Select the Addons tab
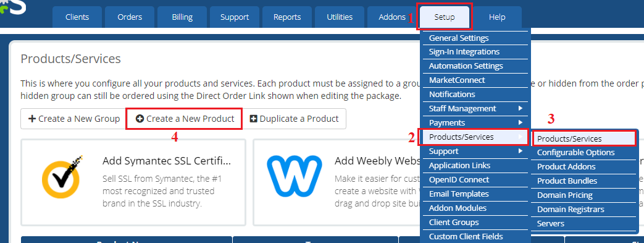 [392, 17]
